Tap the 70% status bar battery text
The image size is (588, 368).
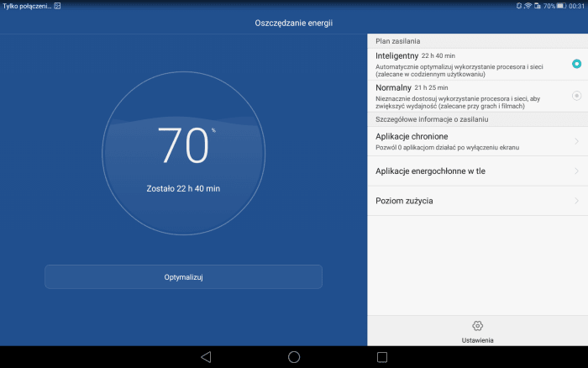[x=549, y=6]
